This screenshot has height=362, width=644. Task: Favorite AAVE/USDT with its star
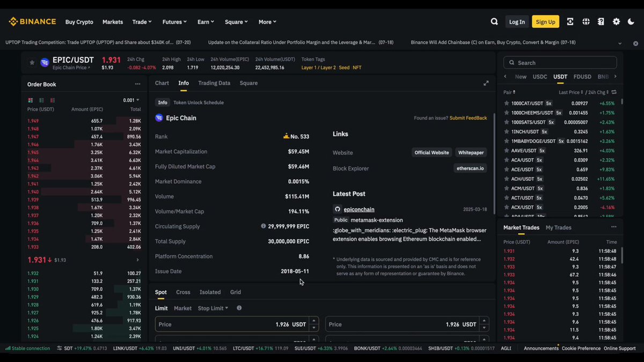click(x=506, y=151)
